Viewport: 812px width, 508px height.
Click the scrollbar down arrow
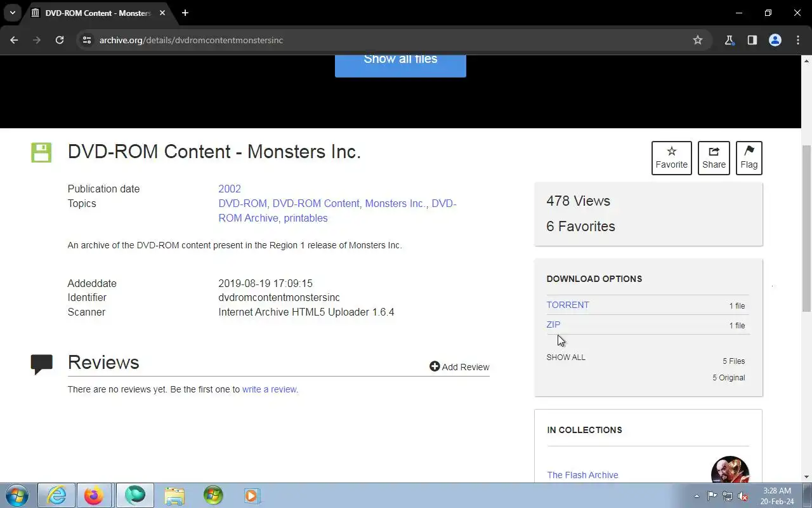pyautogui.click(x=806, y=477)
